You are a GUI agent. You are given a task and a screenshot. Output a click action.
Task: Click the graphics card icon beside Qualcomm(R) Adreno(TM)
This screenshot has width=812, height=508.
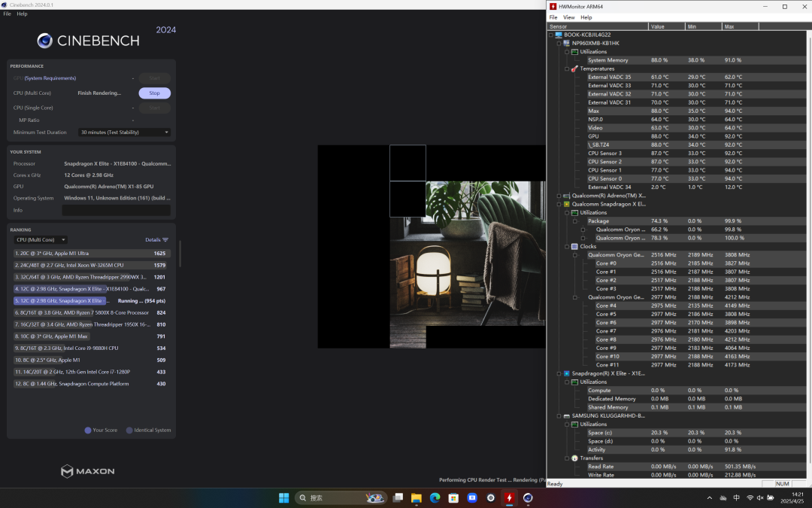click(567, 196)
